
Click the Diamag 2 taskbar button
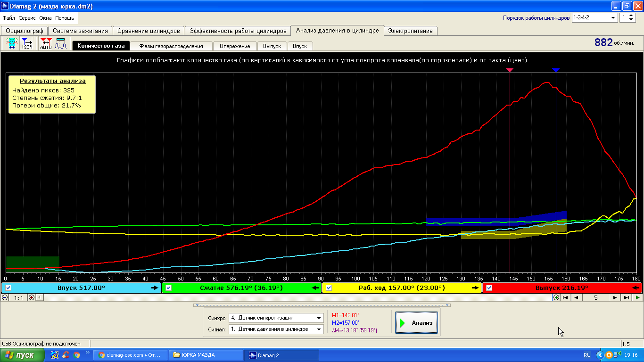tap(281, 355)
